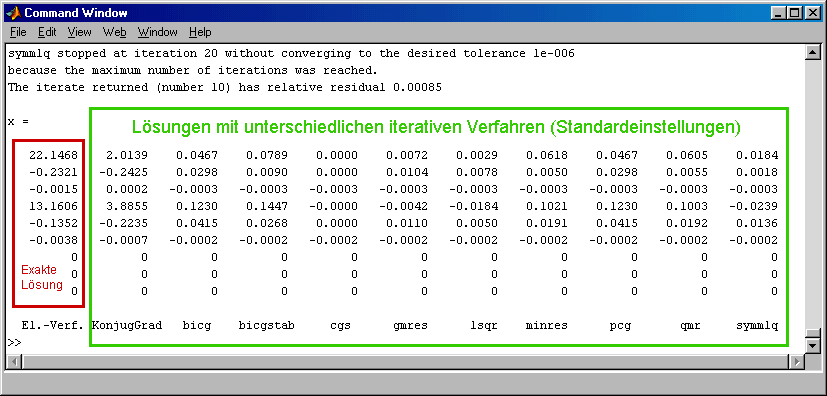Close the Command Window
827x396 pixels.
pos(812,13)
